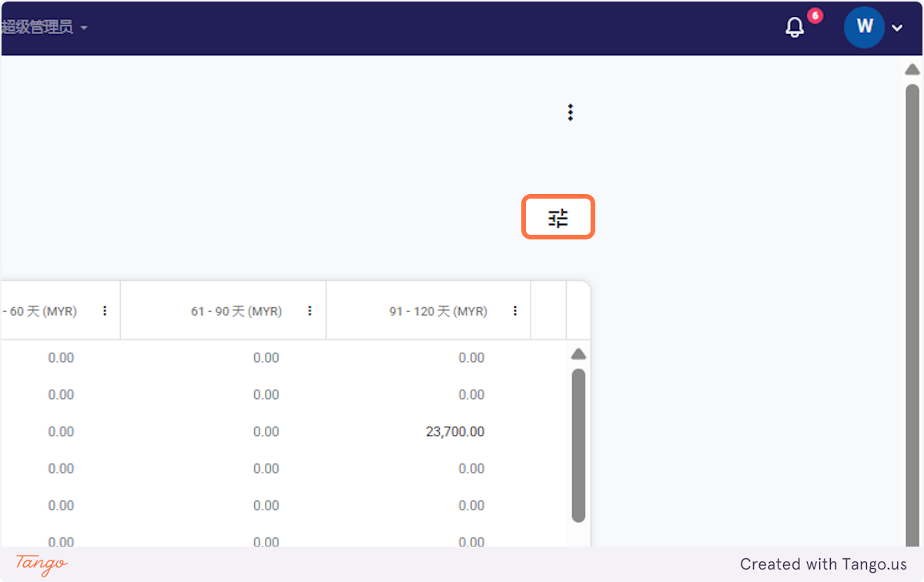This screenshot has width=924, height=582.
Task: Sort by 91 - 120 天 (MYR) header
Action: pos(438,312)
